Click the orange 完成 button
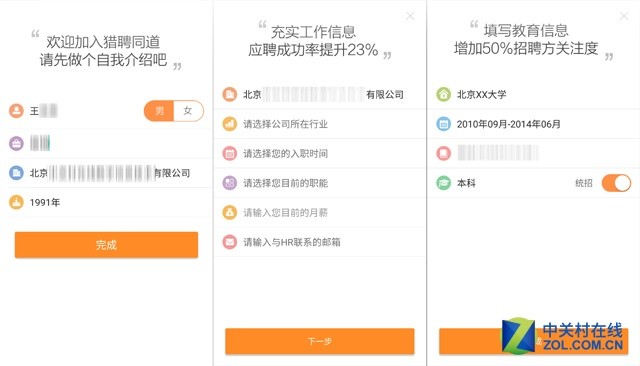This screenshot has height=366, width=640. 107,245
